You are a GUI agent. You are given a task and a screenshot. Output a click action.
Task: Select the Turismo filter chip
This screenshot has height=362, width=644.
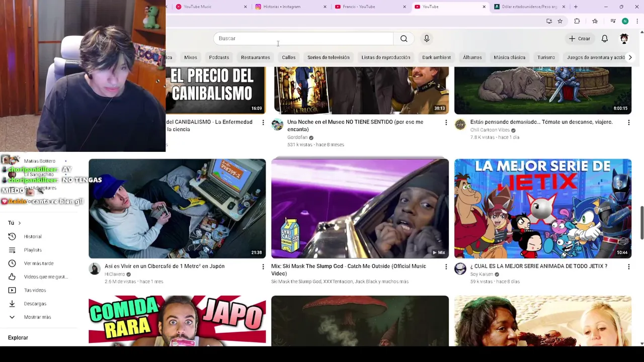tap(546, 57)
